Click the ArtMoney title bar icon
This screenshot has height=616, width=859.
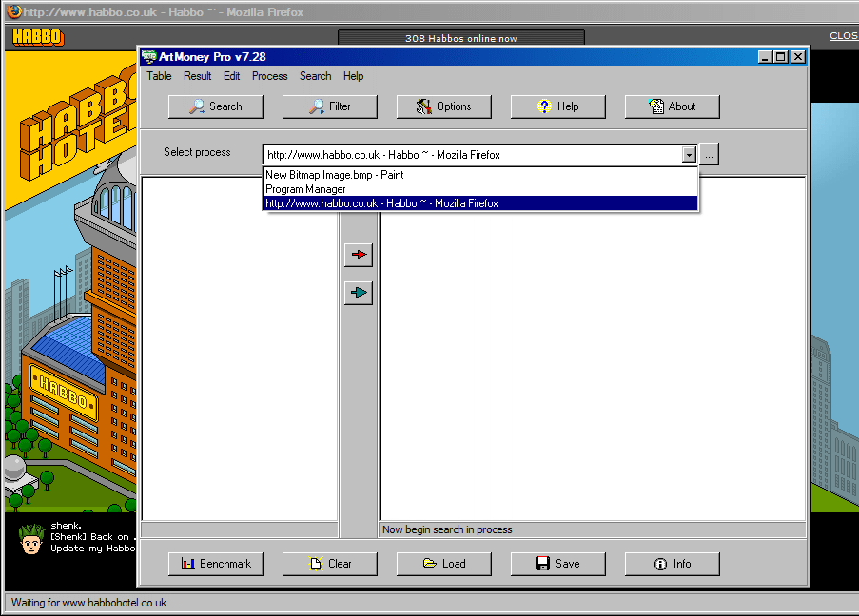point(149,56)
